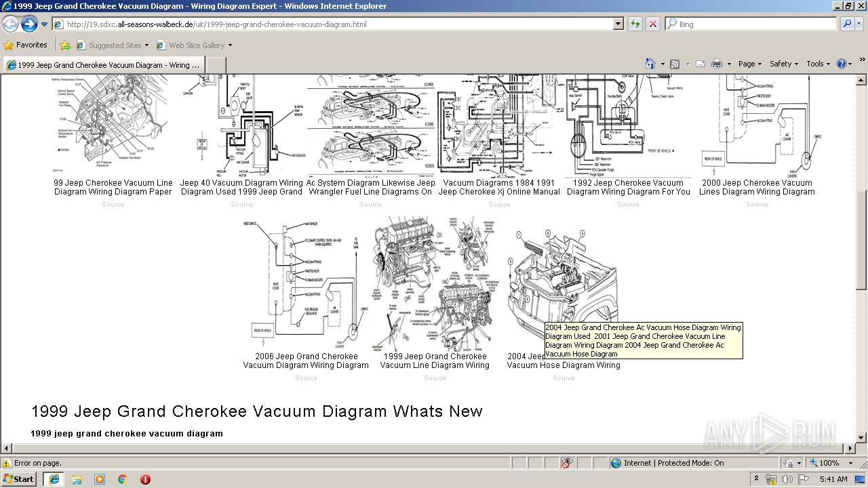Show hidden tray icons arrow
The image size is (868, 488).
coord(757,479)
